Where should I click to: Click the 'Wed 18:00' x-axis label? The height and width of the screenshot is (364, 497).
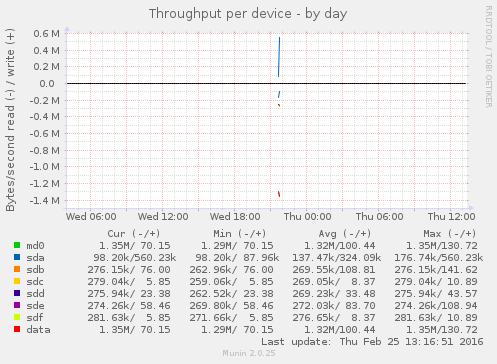[x=235, y=217]
